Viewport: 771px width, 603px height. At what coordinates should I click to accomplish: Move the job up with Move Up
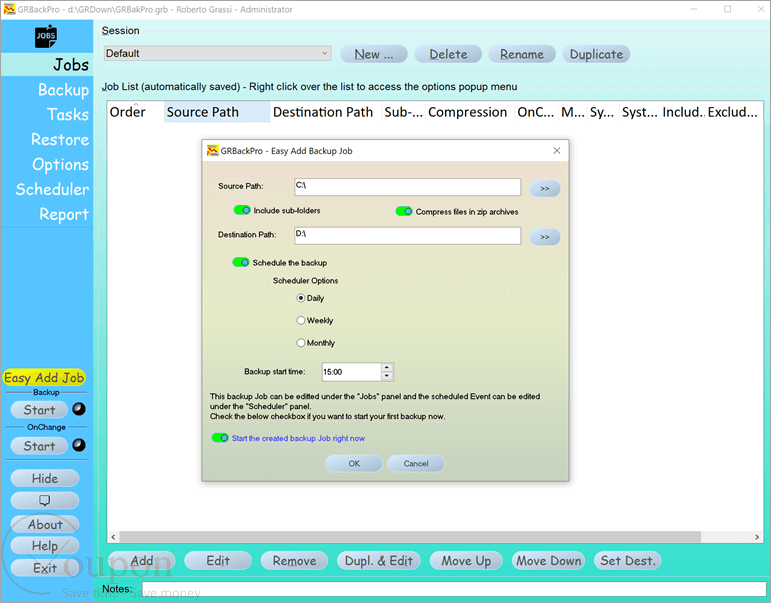coord(466,561)
